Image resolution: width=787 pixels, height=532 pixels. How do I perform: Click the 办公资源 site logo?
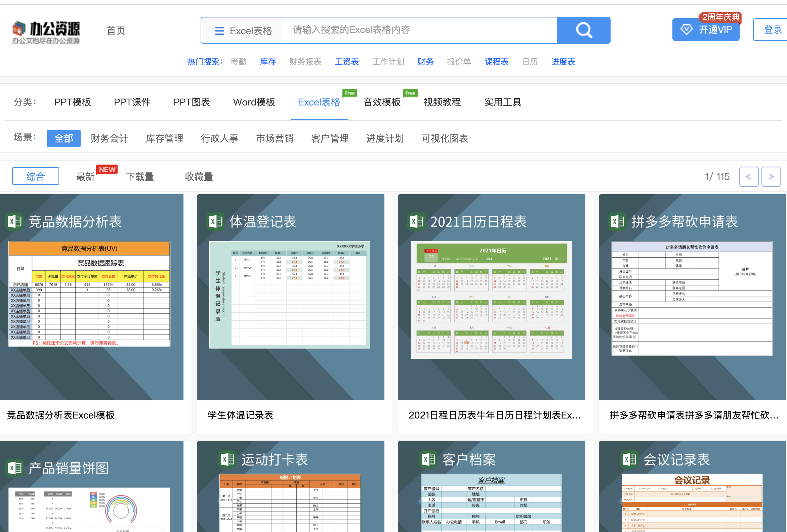tap(46, 32)
